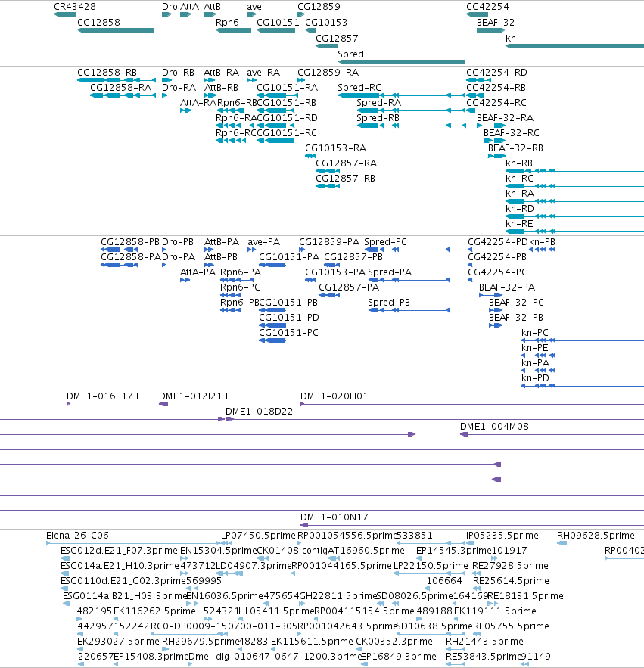The image size is (644, 668).
Task: Click the AttB-RA transcript label
Action: [221, 73]
